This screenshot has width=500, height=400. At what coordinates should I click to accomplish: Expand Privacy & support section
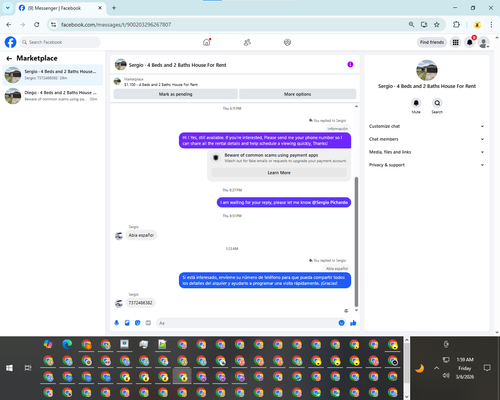426,165
